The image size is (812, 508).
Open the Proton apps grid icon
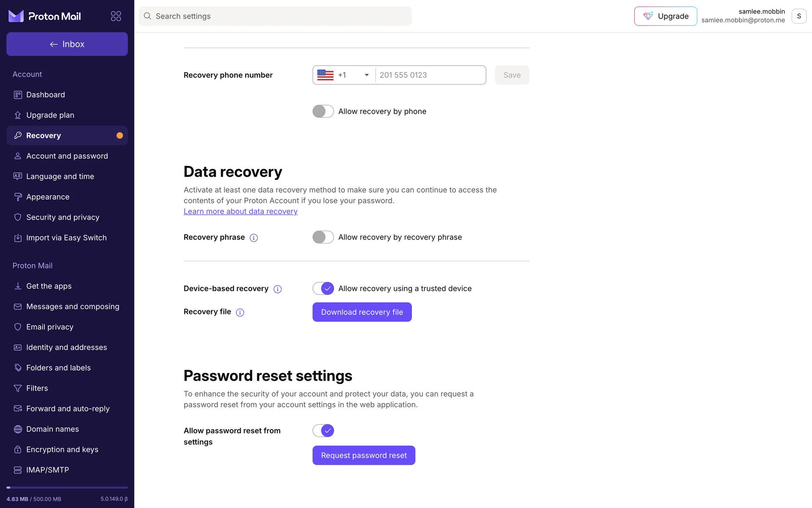tap(116, 16)
